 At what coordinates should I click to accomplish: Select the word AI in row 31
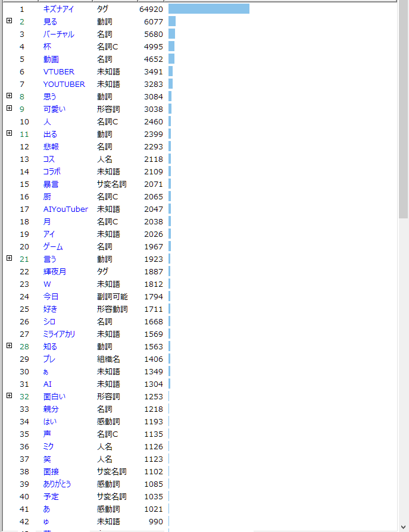(x=48, y=384)
